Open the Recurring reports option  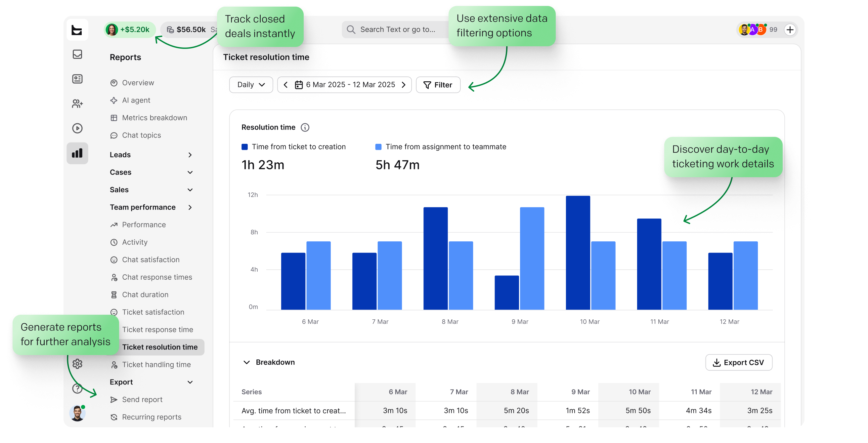(151, 418)
